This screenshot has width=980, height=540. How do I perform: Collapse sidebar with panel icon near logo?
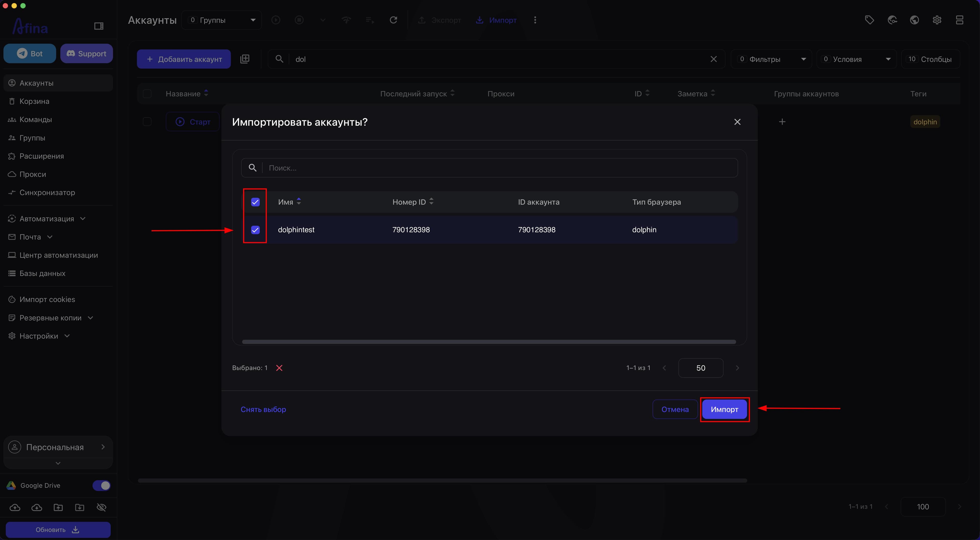(x=99, y=26)
